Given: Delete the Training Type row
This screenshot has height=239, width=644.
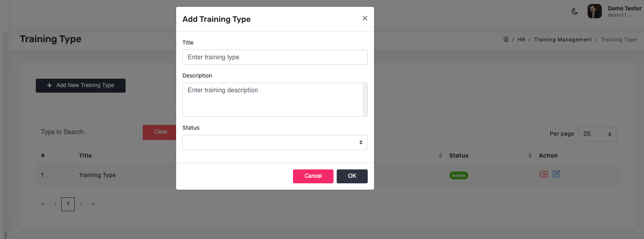Looking at the screenshot, I should [543, 174].
